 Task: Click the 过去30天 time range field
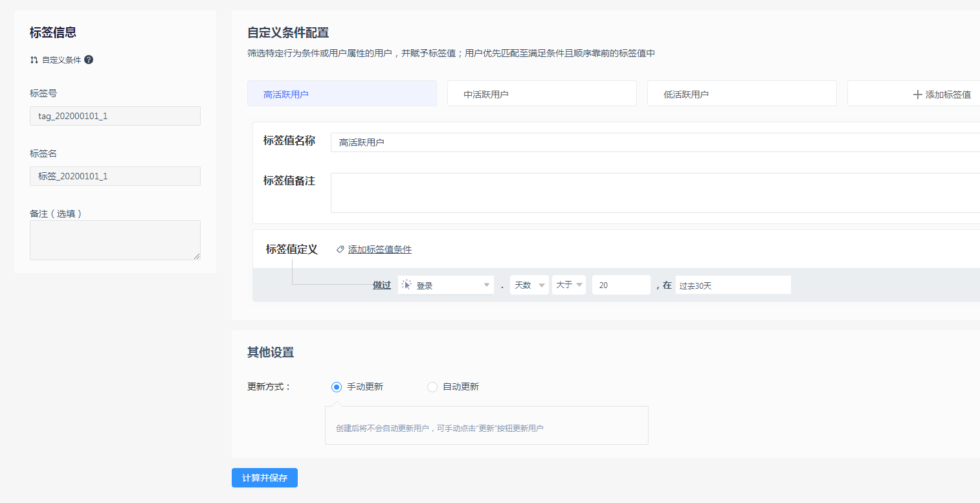click(x=733, y=285)
